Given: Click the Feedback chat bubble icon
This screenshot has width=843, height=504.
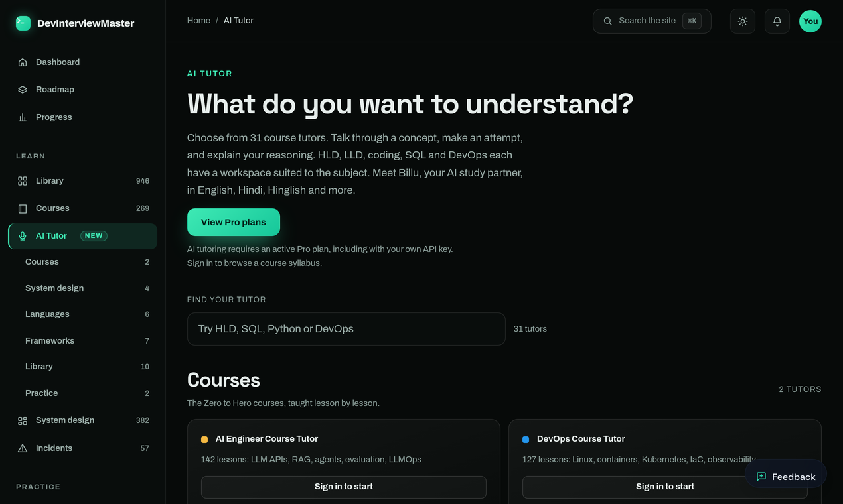Looking at the screenshot, I should tap(761, 477).
